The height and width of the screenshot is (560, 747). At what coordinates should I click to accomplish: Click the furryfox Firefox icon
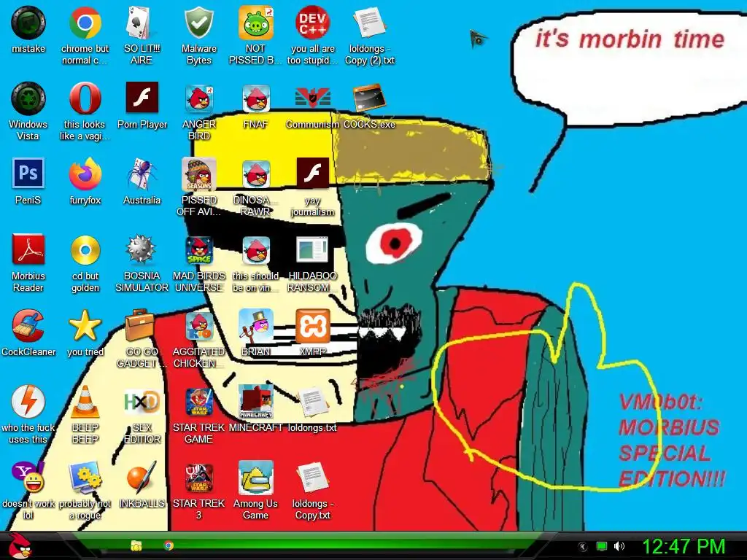85,174
